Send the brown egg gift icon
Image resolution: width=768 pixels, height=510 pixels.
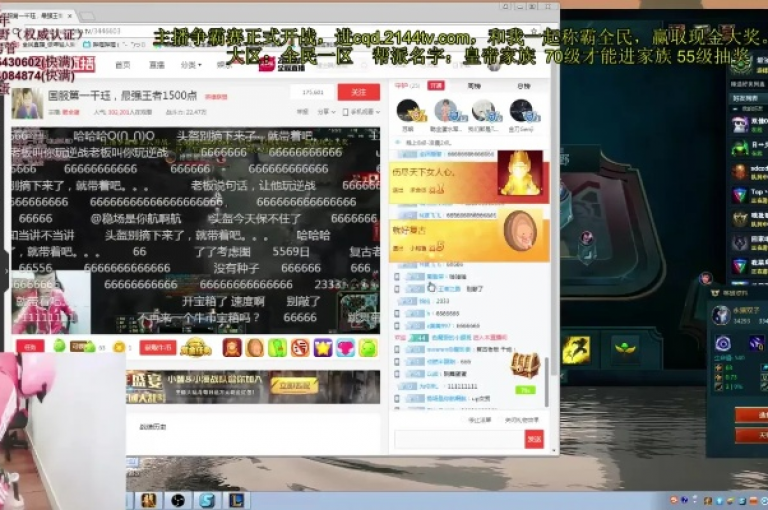tap(255, 347)
